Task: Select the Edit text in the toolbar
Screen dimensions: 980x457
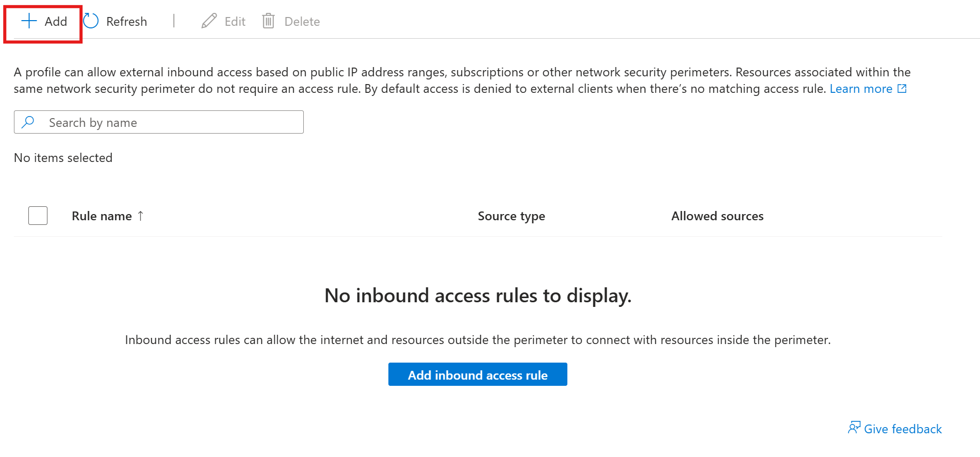Action: coord(235,22)
